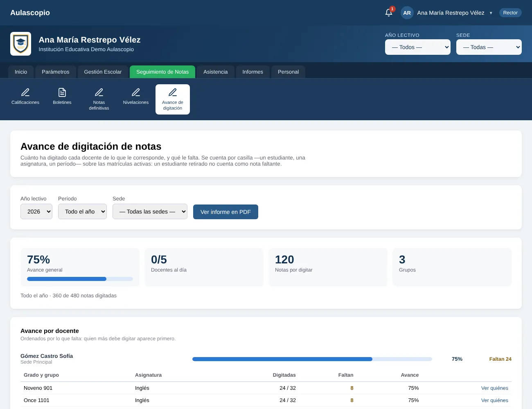Open Todas las sedes dropdown
The height and width of the screenshot is (409, 532).
(x=150, y=211)
